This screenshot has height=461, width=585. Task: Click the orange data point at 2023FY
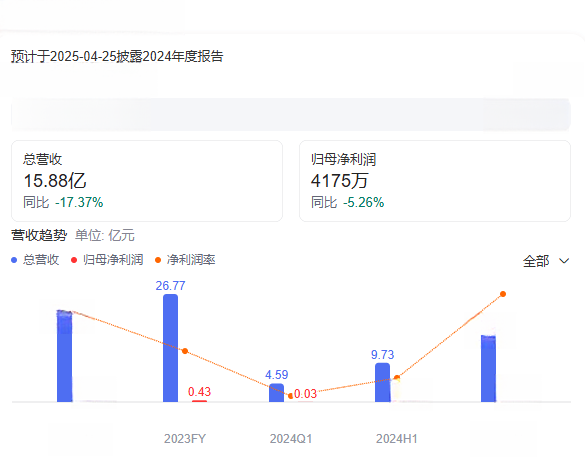click(x=185, y=351)
